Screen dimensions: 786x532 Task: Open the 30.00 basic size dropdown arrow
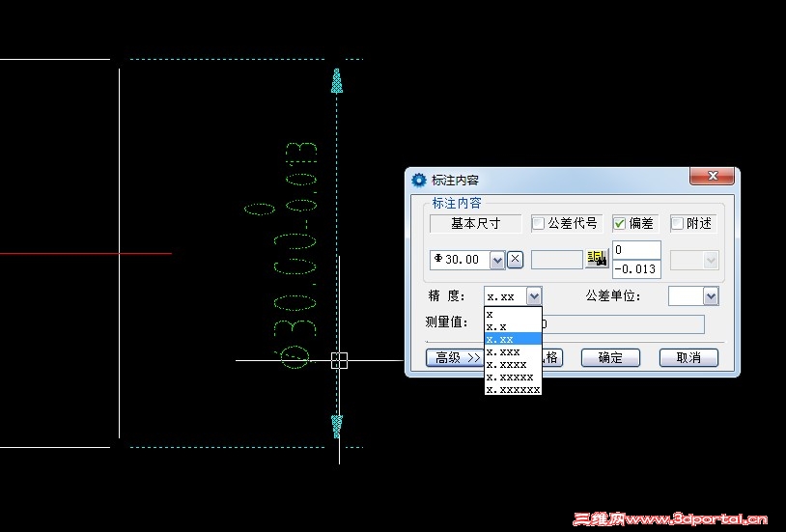497,261
